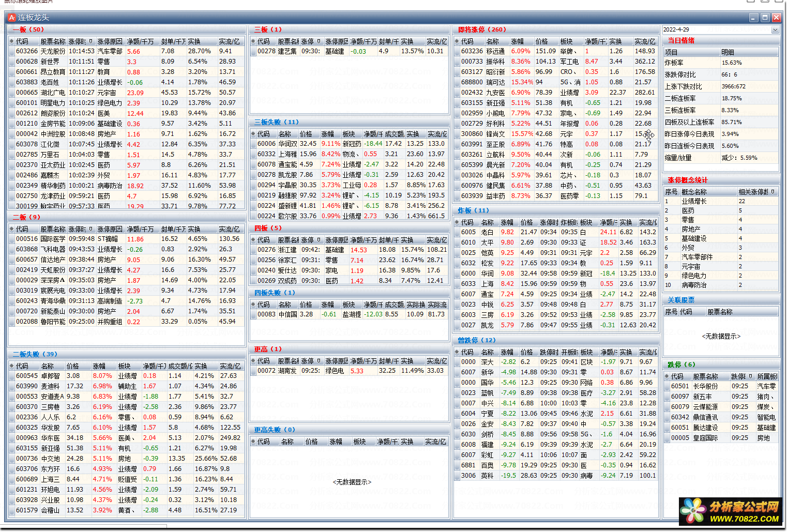Click 缩量/放量 value 减少：5.59%
This screenshot has height=532, width=788.
click(739, 158)
